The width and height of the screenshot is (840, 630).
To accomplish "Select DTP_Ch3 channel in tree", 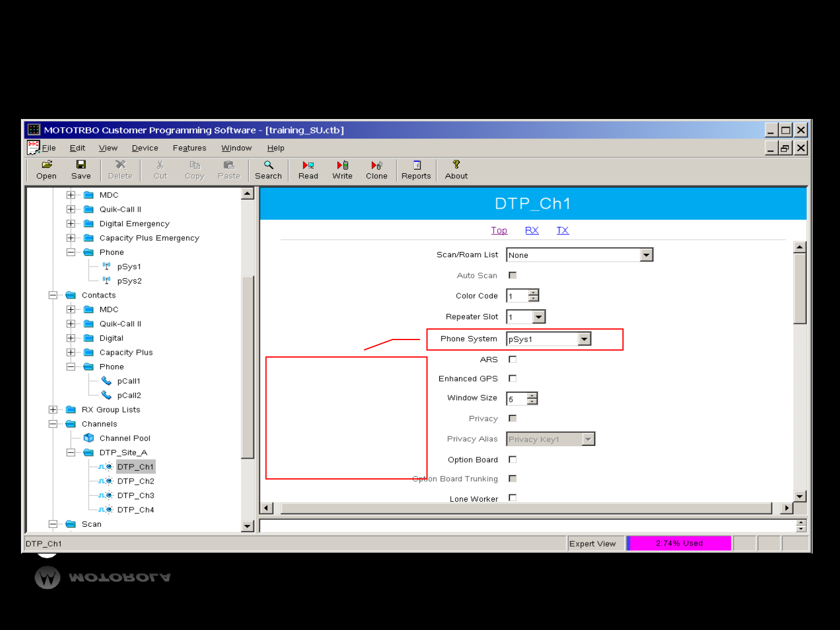I will [135, 495].
